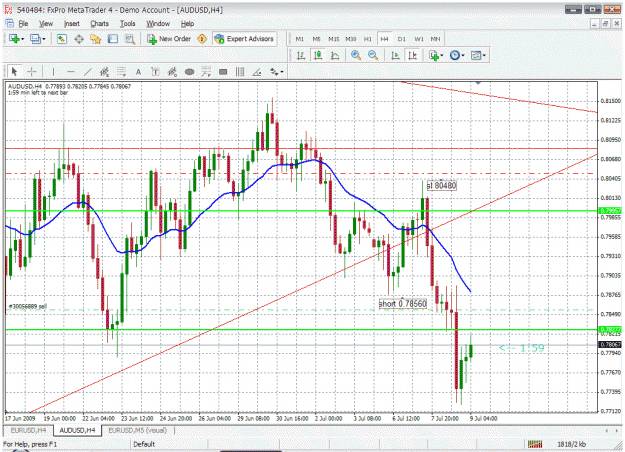The image size is (625, 452).
Task: Zoom out on the chart
Action: tap(373, 55)
